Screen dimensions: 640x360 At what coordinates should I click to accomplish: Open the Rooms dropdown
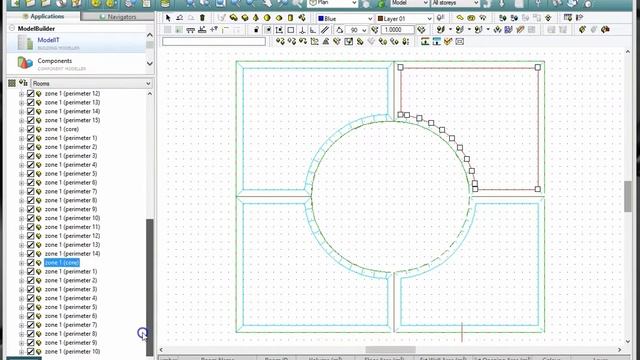(148, 83)
